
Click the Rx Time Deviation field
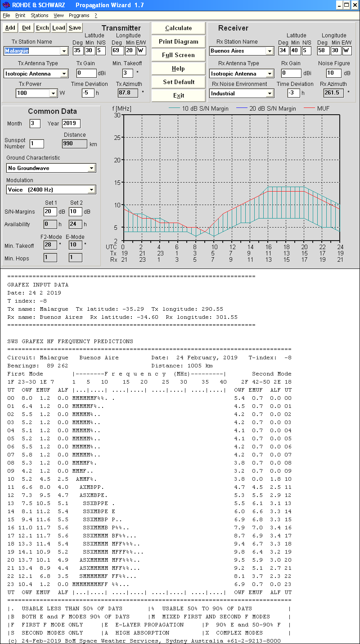(293, 93)
